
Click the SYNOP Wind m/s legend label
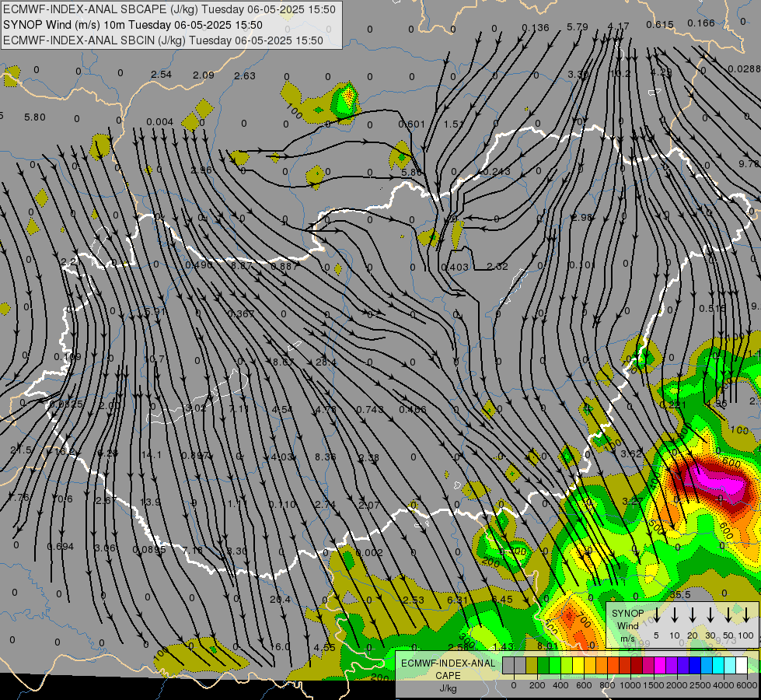point(627,625)
